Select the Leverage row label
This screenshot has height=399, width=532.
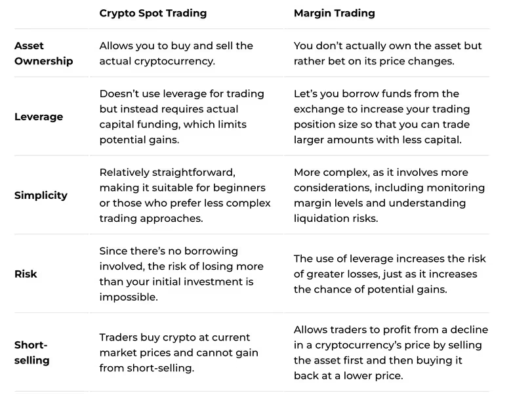click(39, 117)
